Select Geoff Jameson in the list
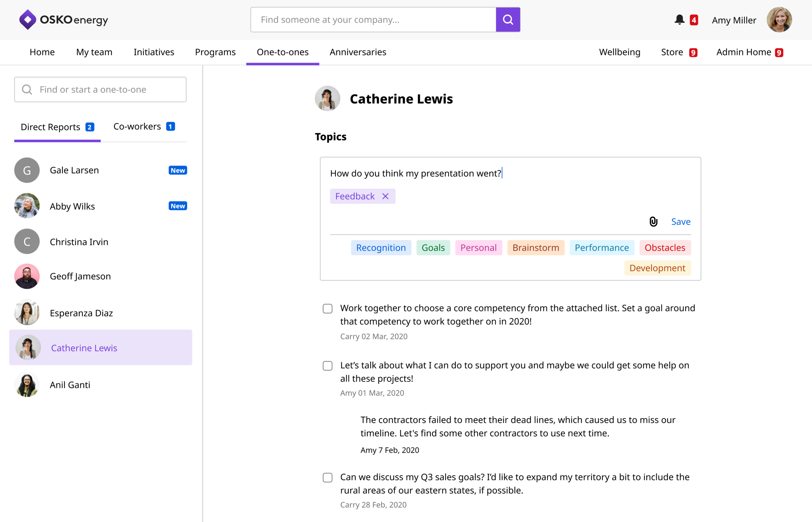 tap(101, 276)
